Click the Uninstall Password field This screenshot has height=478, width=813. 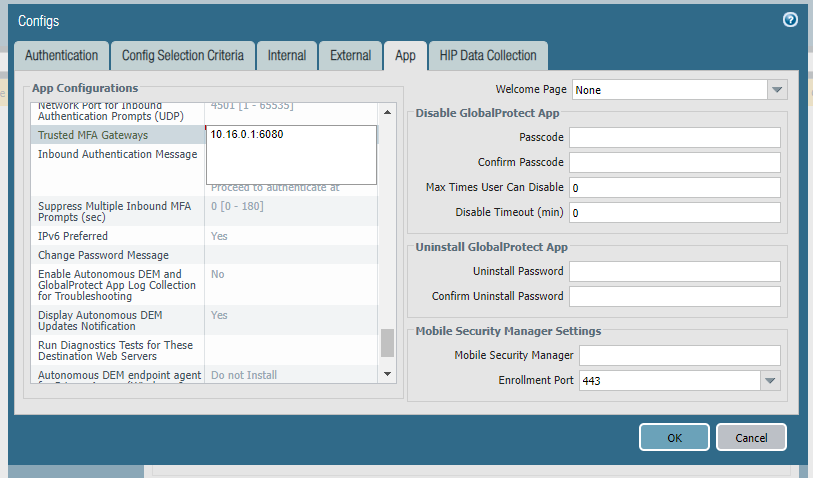coord(674,272)
